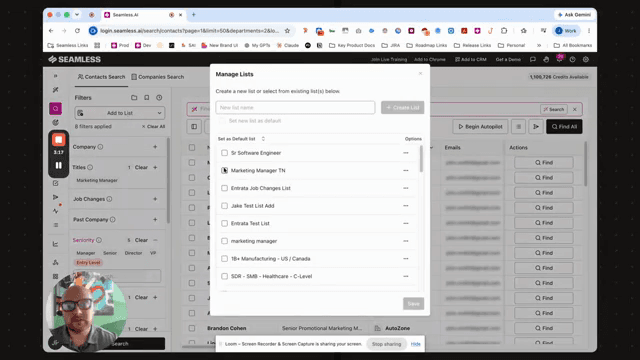The width and height of the screenshot is (640, 360).
Task: Check the SDR - SMB - Healthcare - C-Level checkbox
Action: click(x=224, y=276)
